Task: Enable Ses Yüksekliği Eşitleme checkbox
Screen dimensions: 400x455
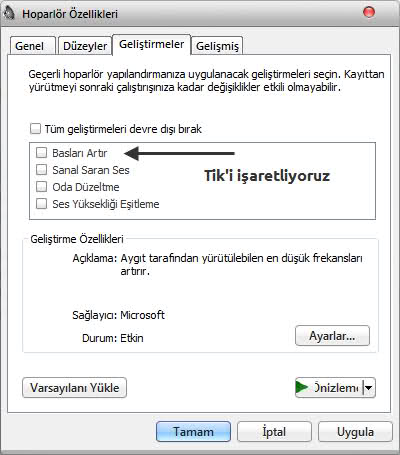Action: pos(41,204)
